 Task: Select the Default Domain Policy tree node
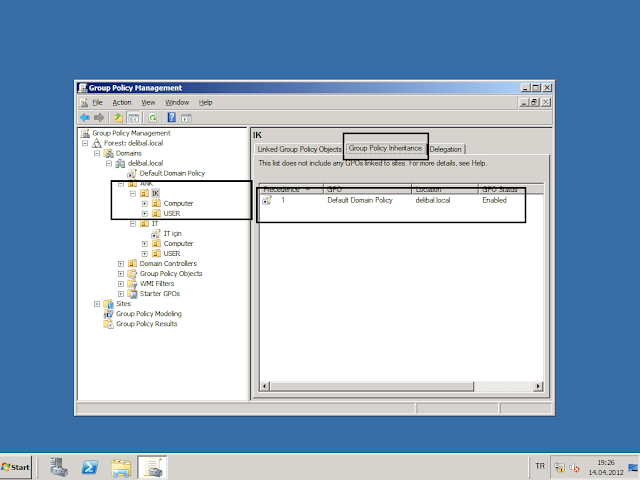[x=170, y=173]
